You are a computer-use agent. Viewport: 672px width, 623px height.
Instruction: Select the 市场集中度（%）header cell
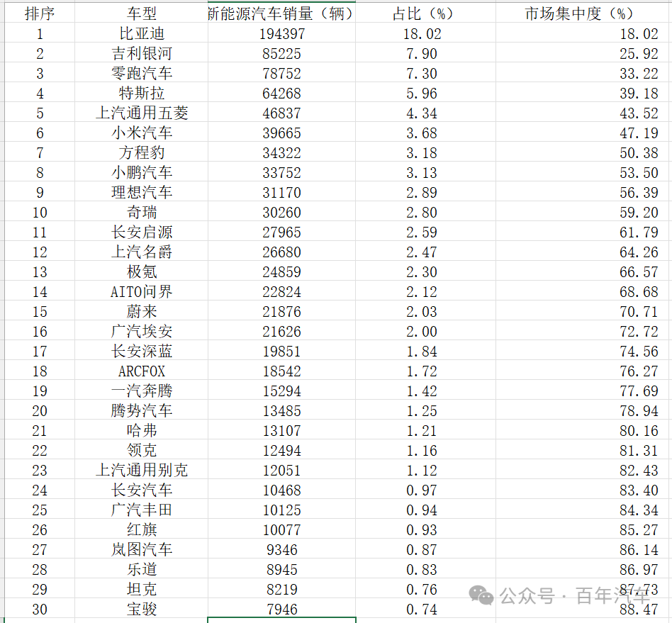583,13
